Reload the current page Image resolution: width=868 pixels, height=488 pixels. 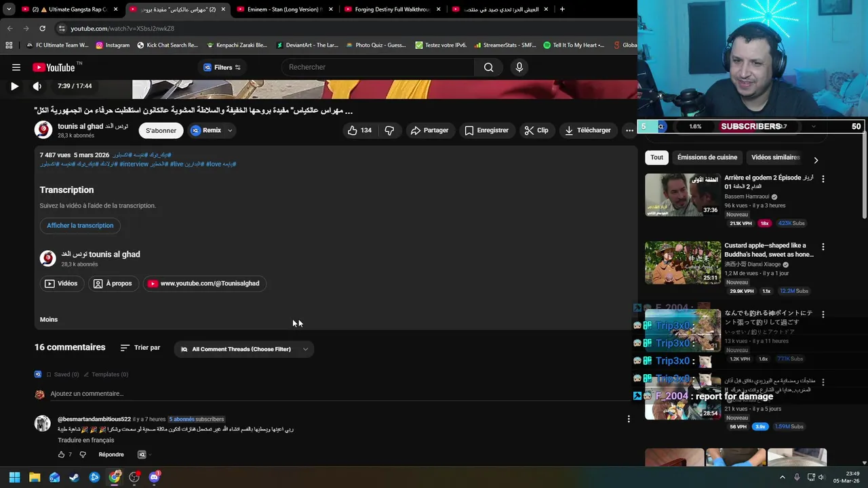point(42,28)
